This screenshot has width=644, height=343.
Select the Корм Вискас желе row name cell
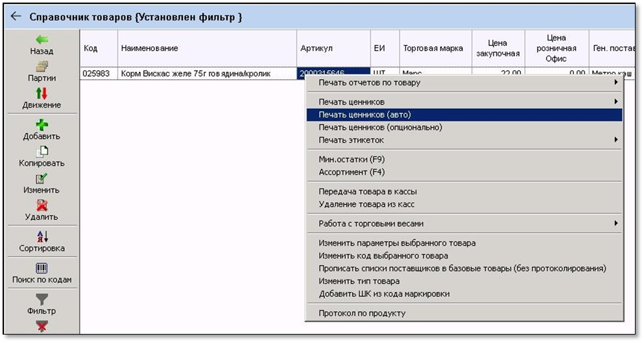pos(195,74)
